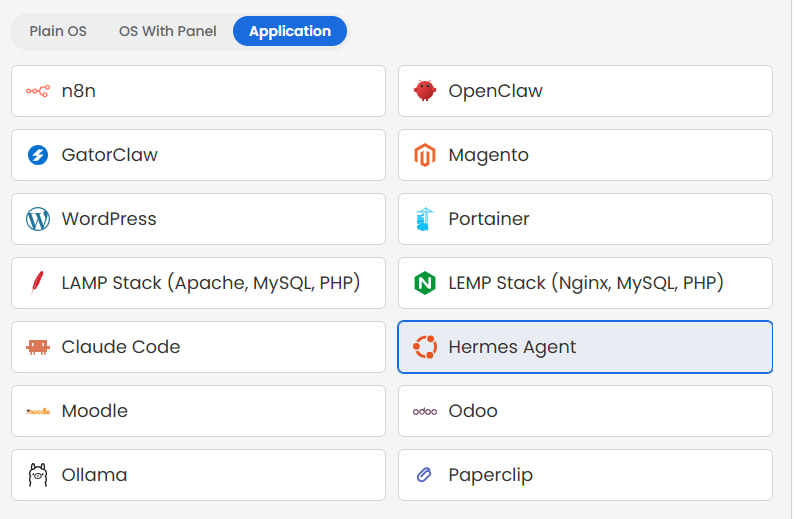Image resolution: width=794 pixels, height=519 pixels.
Task: Choose the Paperclip label text
Action: click(x=490, y=476)
